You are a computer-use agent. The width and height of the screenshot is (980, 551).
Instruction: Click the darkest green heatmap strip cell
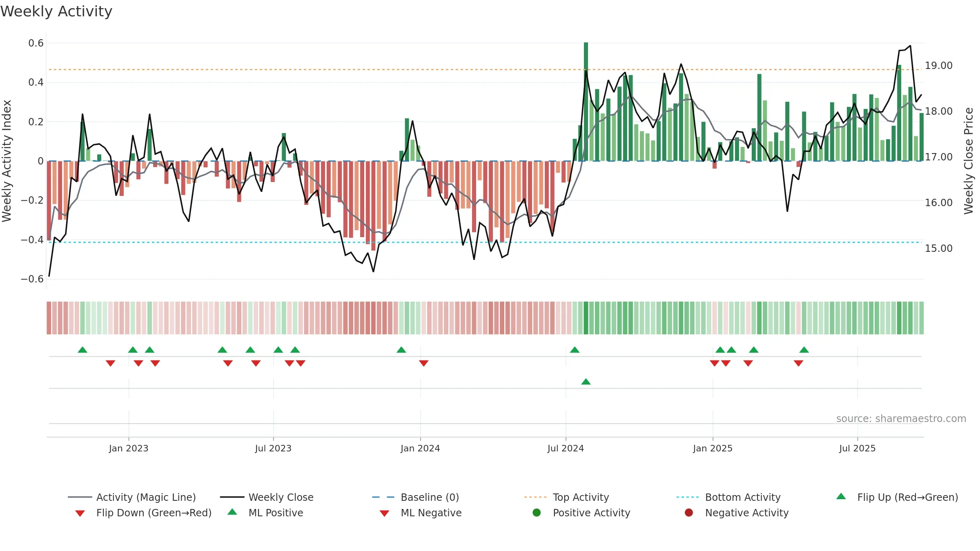pyautogui.click(x=586, y=318)
